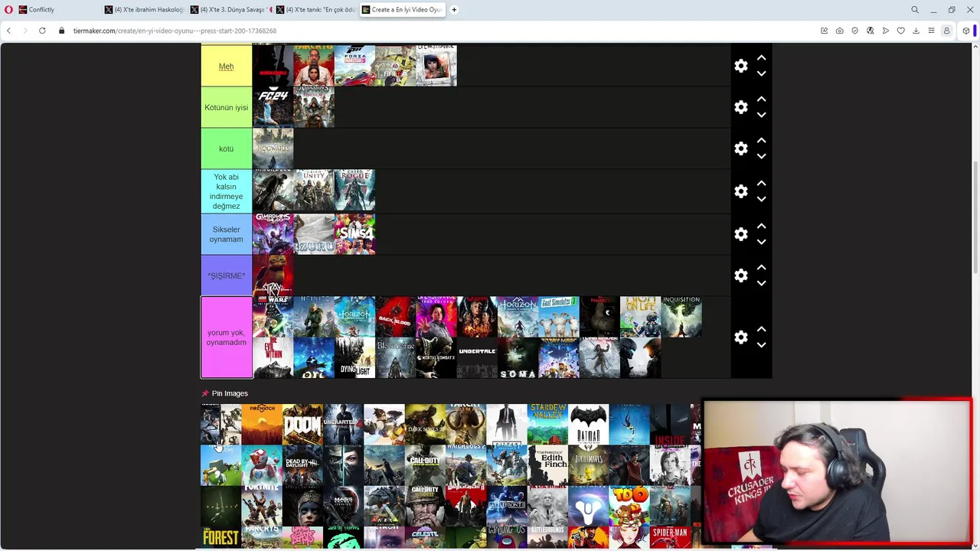The image size is (980, 551).
Task: Select the Forza Horizon cover in Meh tier
Action: click(354, 66)
